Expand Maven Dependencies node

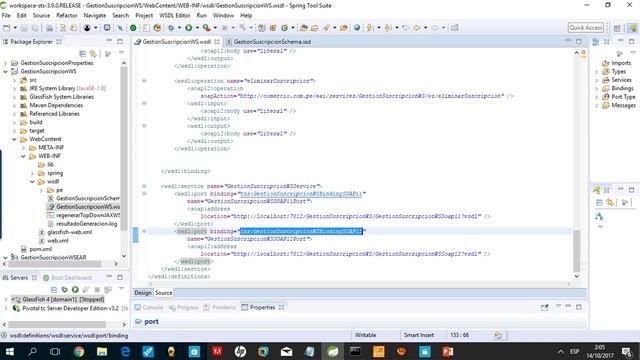point(14,105)
